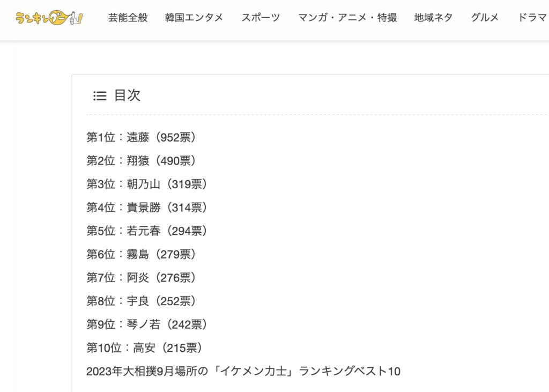Open the 第3位：朝乃山 link
Image resolution: width=549 pixels, height=392 pixels.
click(x=147, y=184)
